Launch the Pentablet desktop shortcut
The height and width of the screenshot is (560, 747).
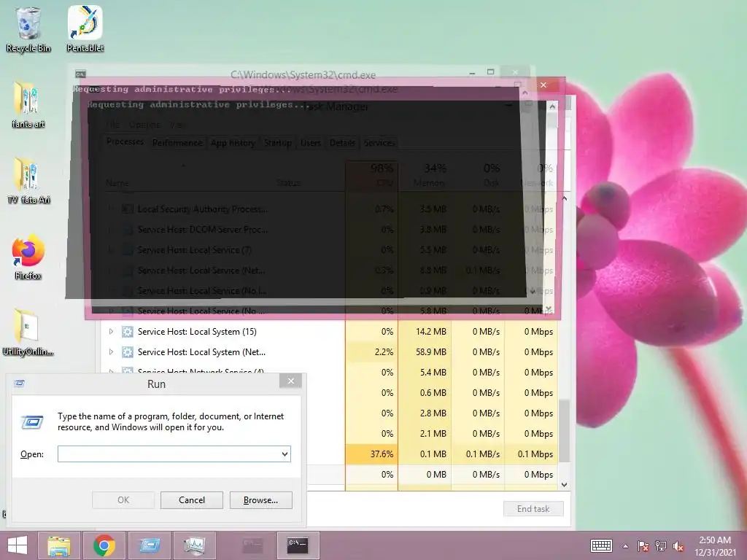tap(85, 28)
